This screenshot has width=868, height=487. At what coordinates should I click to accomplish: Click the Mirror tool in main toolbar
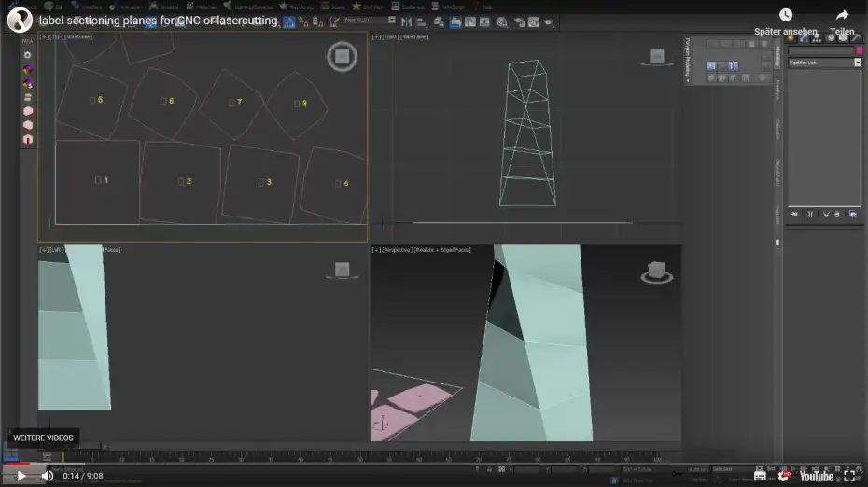point(406,21)
